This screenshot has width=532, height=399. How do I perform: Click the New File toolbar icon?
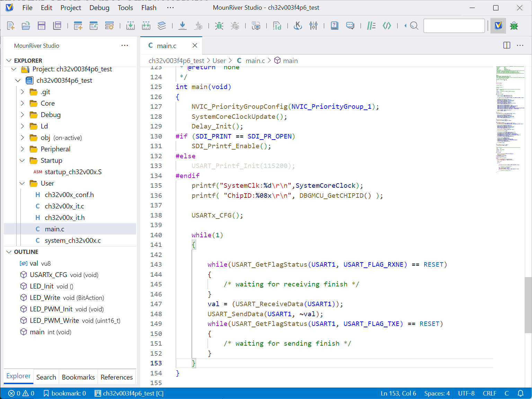click(11, 26)
